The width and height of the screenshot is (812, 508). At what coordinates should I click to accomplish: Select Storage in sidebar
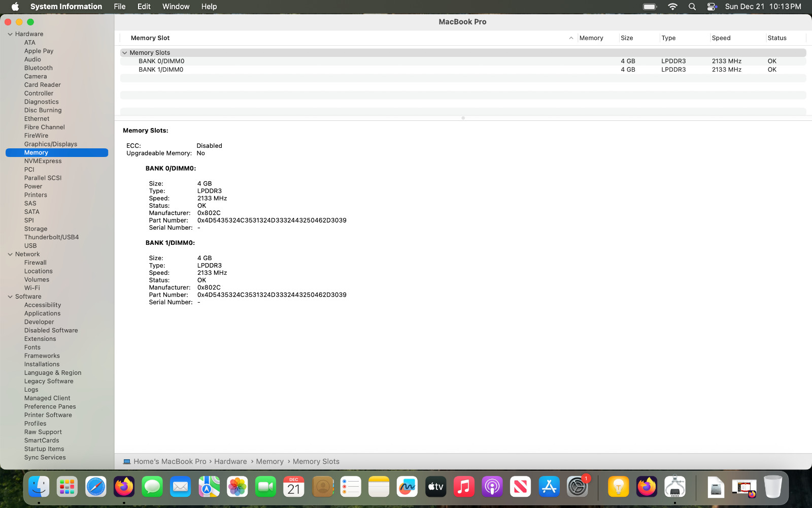(36, 229)
